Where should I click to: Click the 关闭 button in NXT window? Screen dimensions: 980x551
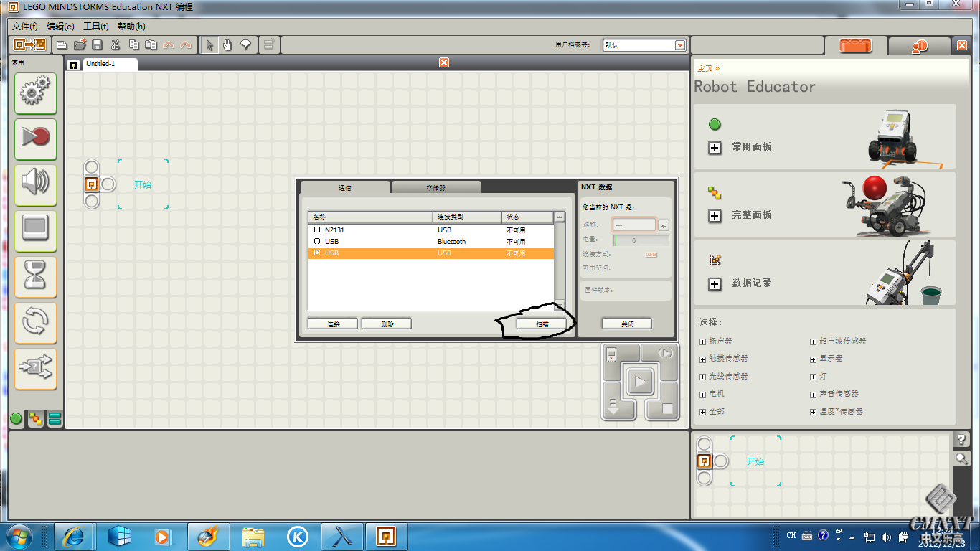pos(627,324)
